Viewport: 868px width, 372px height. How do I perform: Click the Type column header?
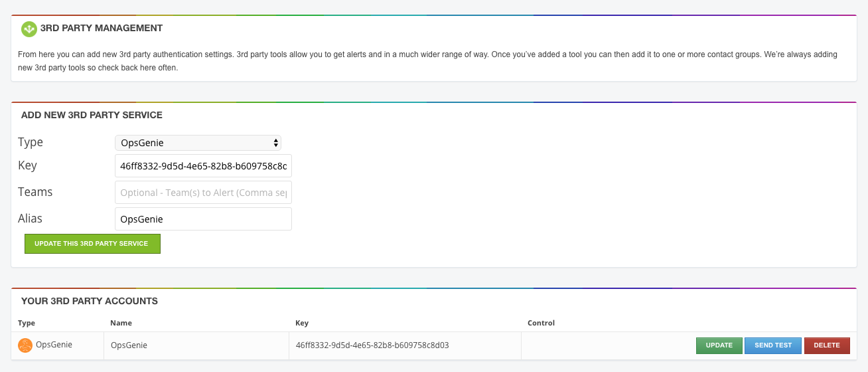[27, 323]
